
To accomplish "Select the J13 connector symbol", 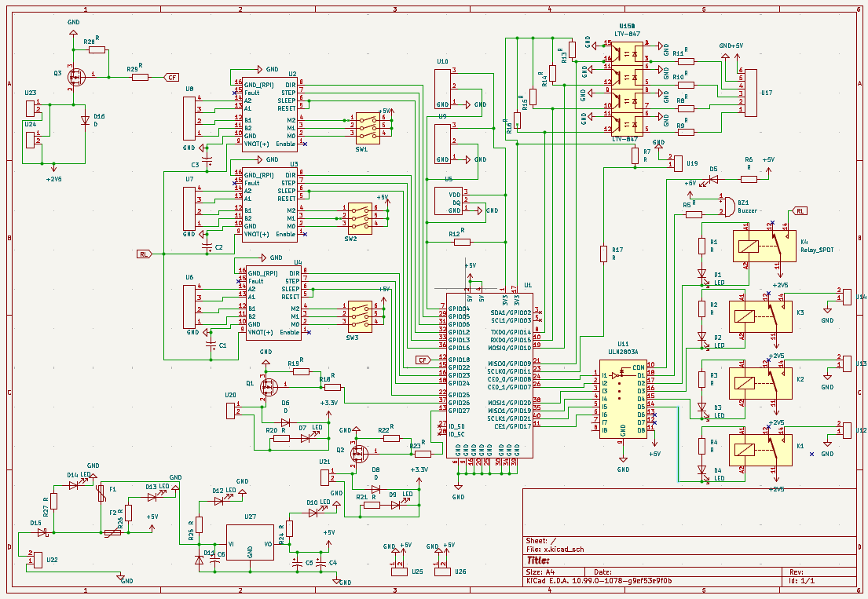I will click(847, 363).
